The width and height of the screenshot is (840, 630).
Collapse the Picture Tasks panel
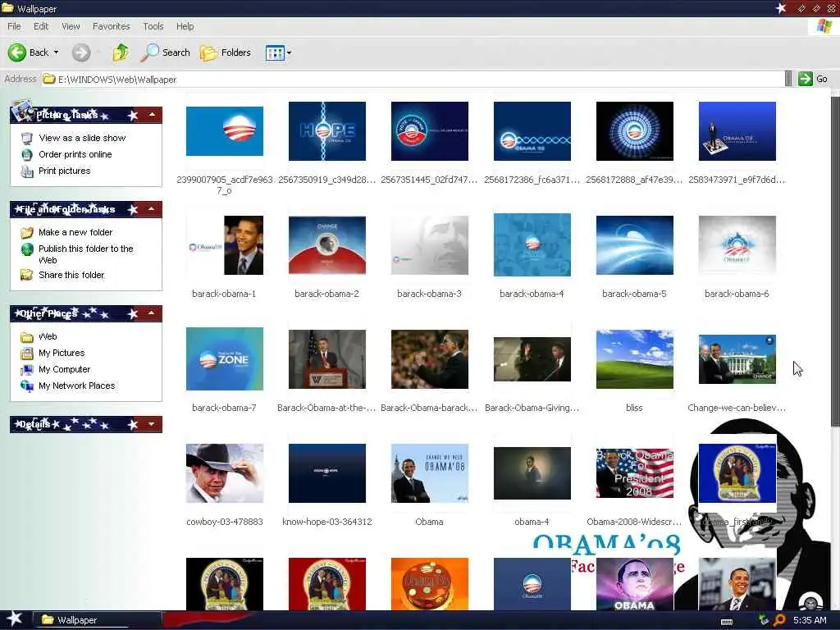pyautogui.click(x=152, y=115)
